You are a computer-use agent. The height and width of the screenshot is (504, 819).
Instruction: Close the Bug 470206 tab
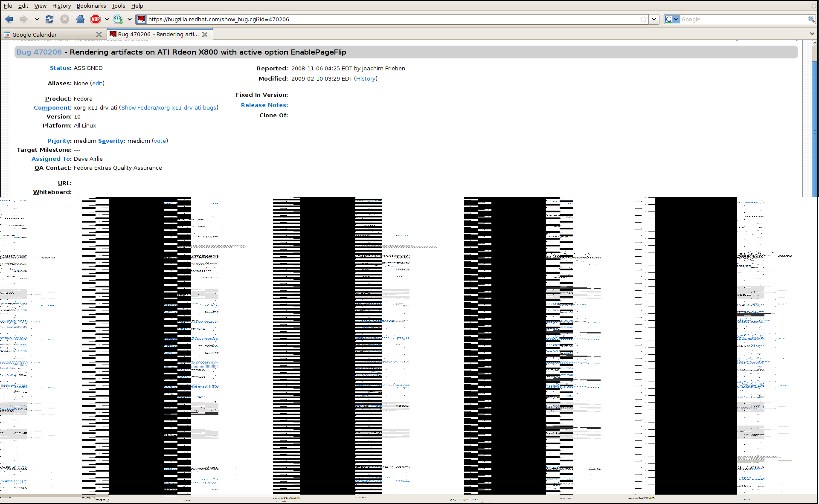coord(205,35)
